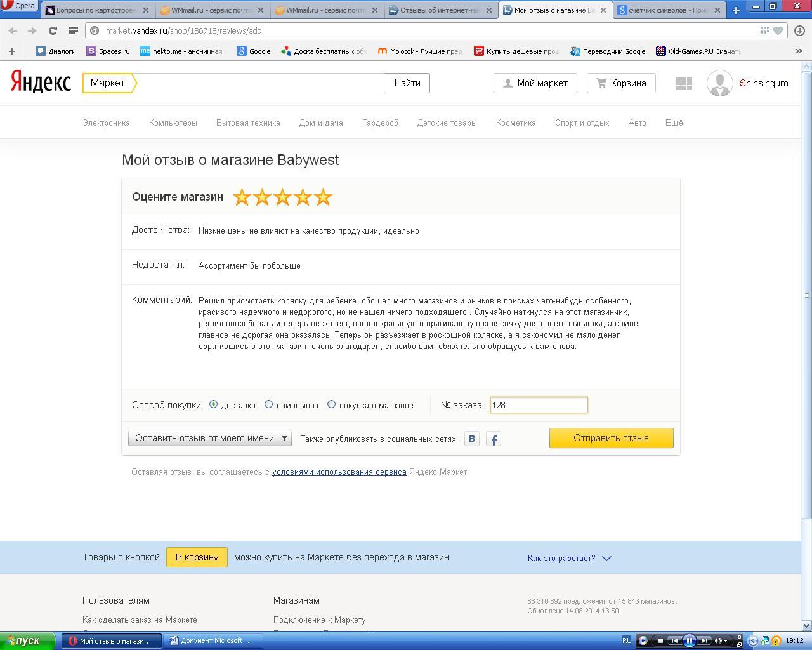Click the Яндекс logo
Viewport: 812px width, 650px height.
tap(41, 83)
